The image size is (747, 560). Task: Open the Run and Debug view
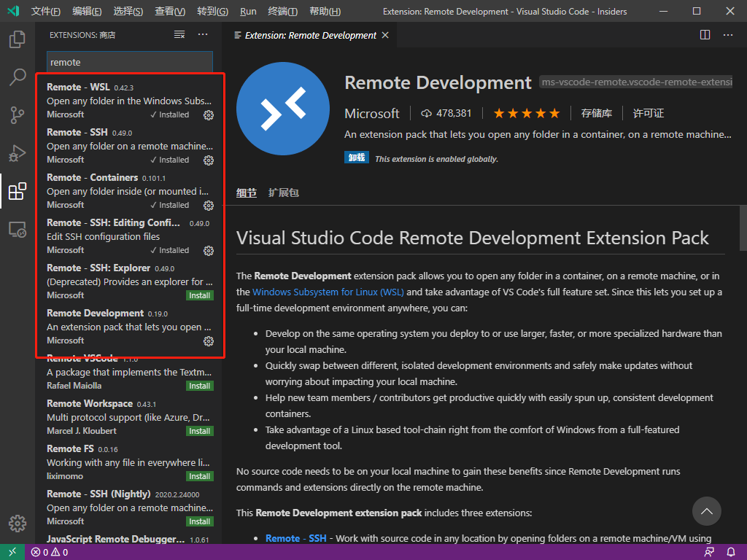point(18,153)
